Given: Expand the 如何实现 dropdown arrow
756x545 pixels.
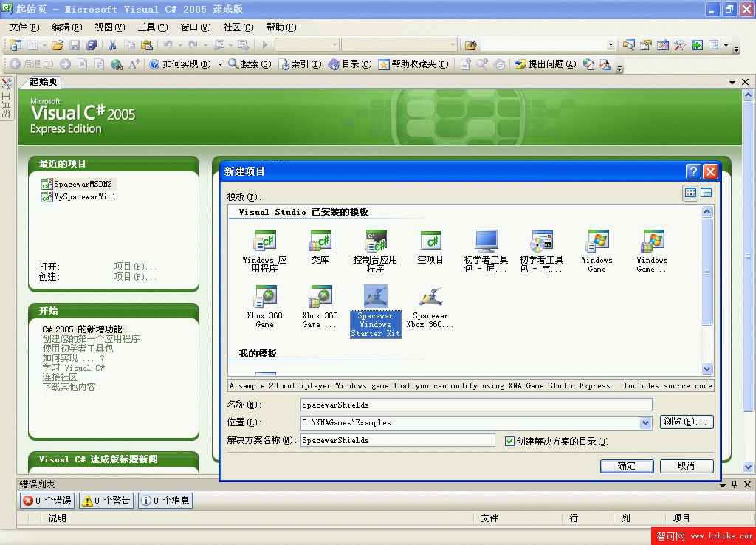Looking at the screenshot, I should click(220, 64).
